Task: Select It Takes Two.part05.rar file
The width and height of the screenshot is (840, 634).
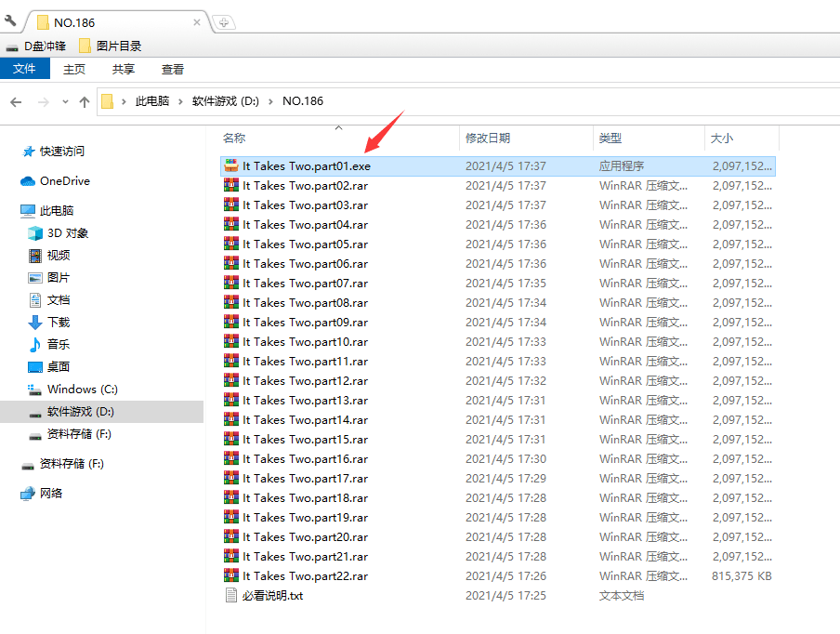Action: [498, 244]
